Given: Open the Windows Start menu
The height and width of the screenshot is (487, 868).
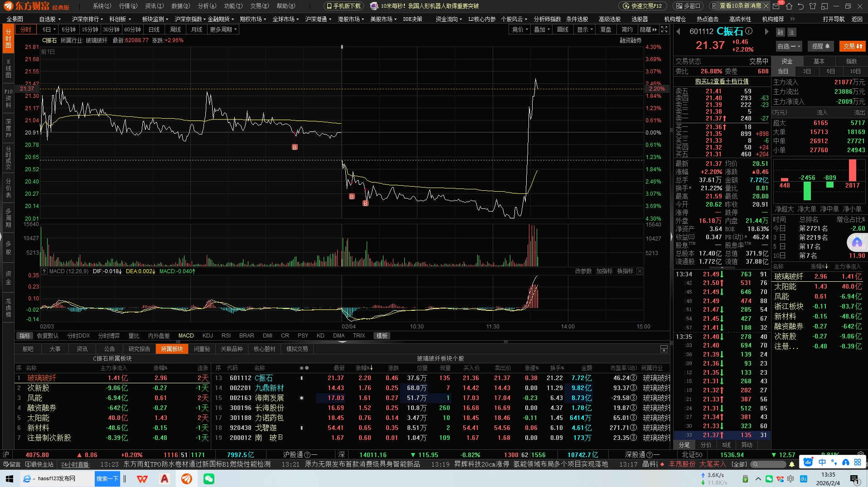Looking at the screenshot, I should pos(10,479).
